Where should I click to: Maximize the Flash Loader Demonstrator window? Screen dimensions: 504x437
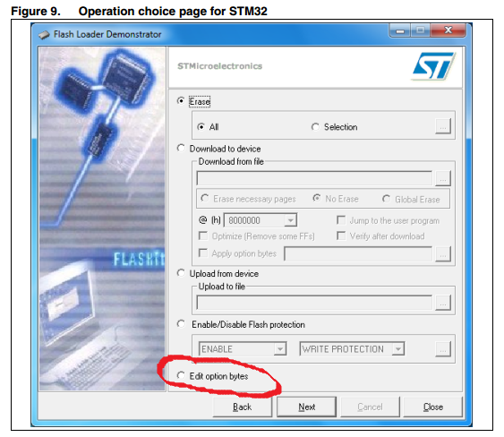tap(420, 30)
